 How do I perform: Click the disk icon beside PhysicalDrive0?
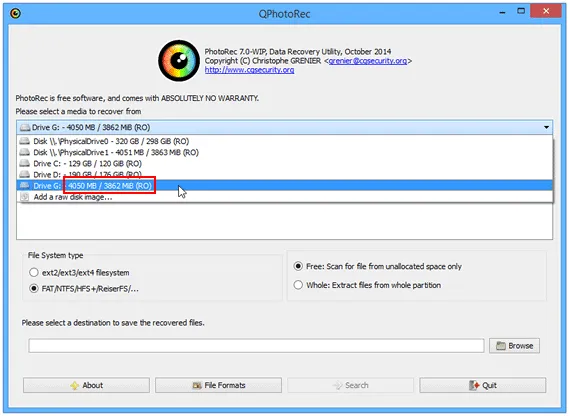25,141
